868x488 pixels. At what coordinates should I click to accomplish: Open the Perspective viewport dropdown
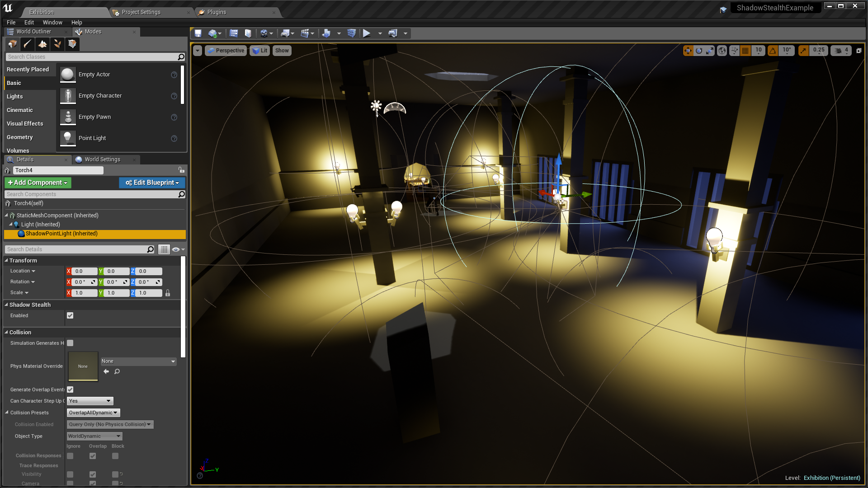[226, 50]
